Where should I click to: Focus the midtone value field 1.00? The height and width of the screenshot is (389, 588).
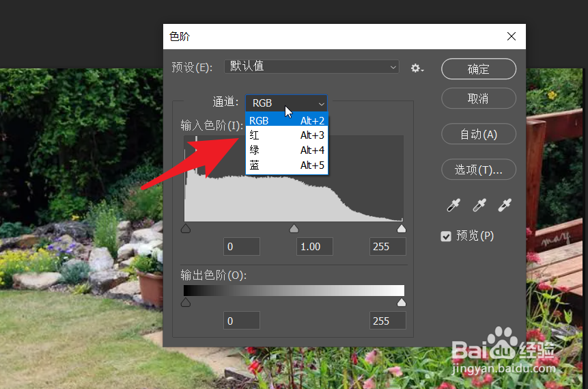coord(315,247)
